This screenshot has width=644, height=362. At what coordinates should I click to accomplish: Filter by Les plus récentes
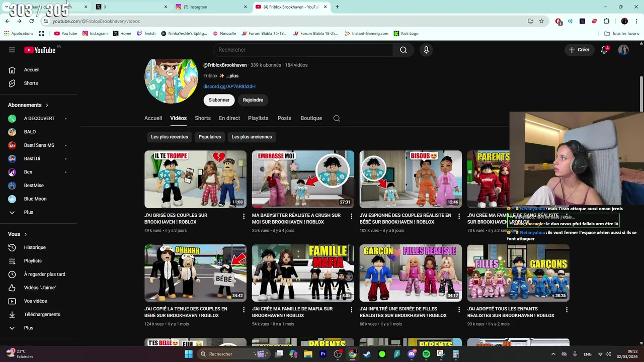[x=170, y=137]
